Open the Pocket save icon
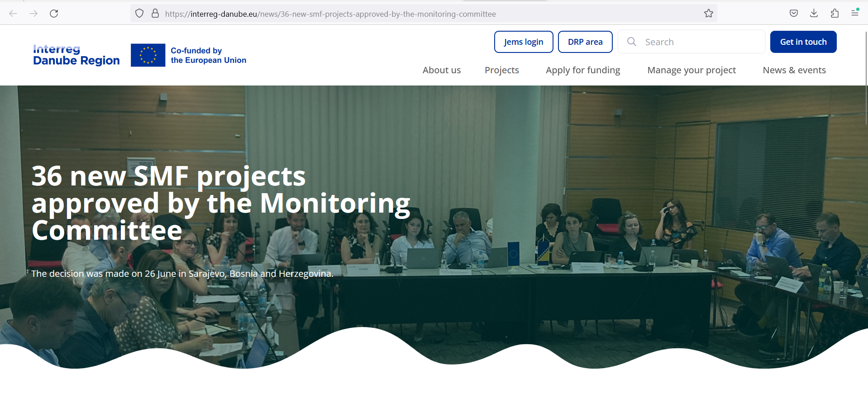Screen dimensions: 868x408 click(793, 14)
